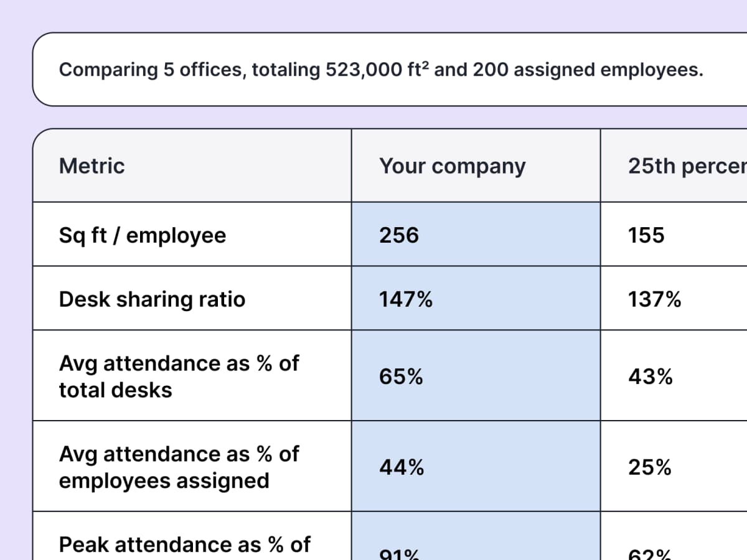Click 'Avg attendance as % of employees assigned'
The image size is (747, 560).
click(179, 467)
